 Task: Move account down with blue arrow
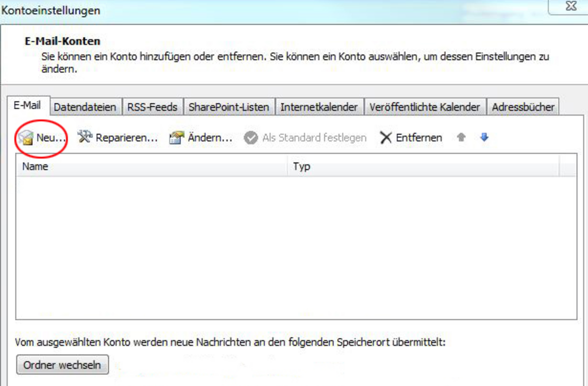coord(484,138)
